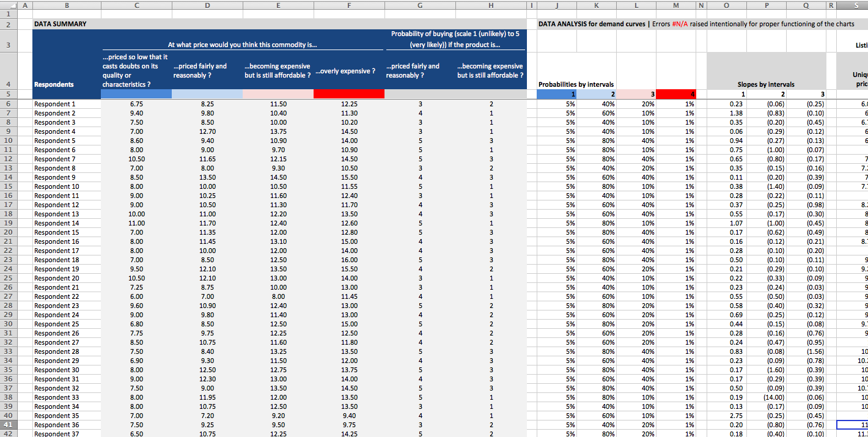Click the blue interval '1' cell in column J

tap(557, 94)
